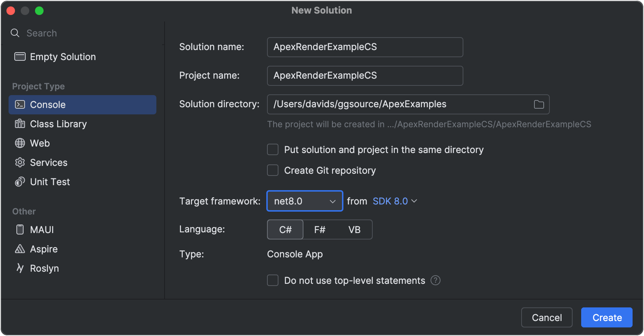Choose the Empty Solution template
This screenshot has width=644, height=336.
[62, 57]
